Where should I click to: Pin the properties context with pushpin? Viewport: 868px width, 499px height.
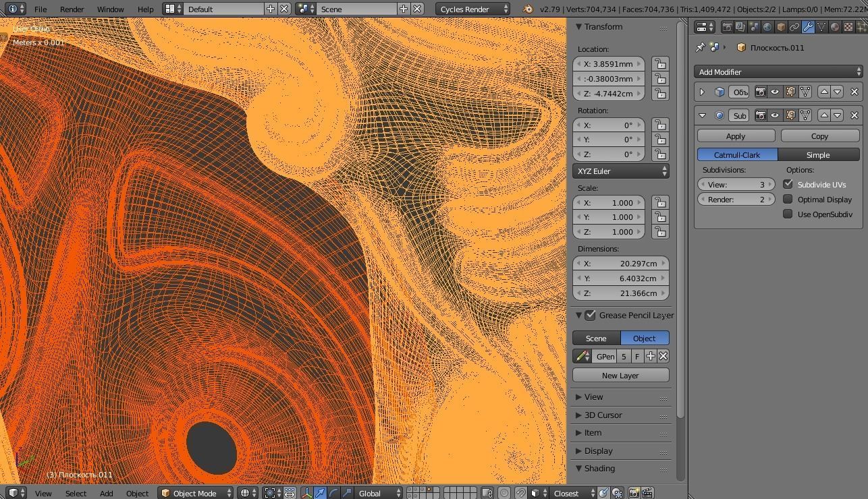[700, 47]
